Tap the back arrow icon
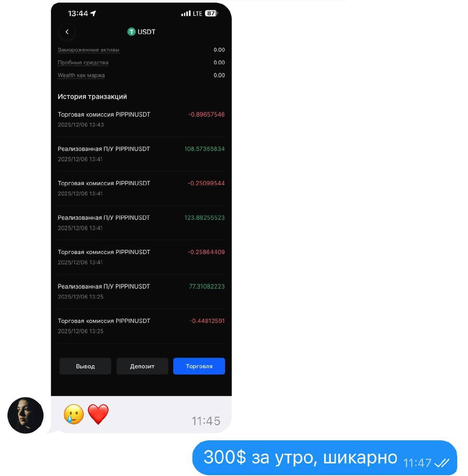 tap(67, 32)
